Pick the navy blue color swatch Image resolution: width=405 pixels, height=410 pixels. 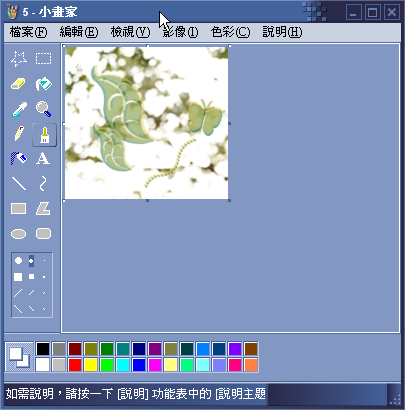click(x=139, y=349)
